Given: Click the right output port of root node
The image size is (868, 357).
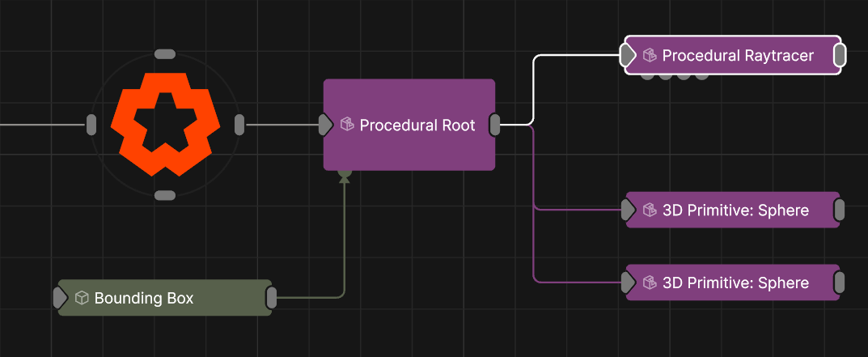Looking at the screenshot, I should (239, 125).
